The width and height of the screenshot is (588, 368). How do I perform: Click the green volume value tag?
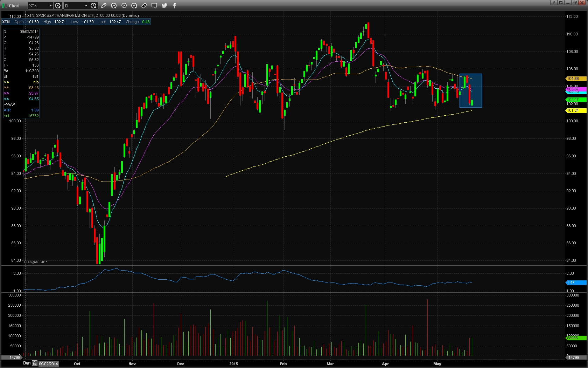coord(576,338)
